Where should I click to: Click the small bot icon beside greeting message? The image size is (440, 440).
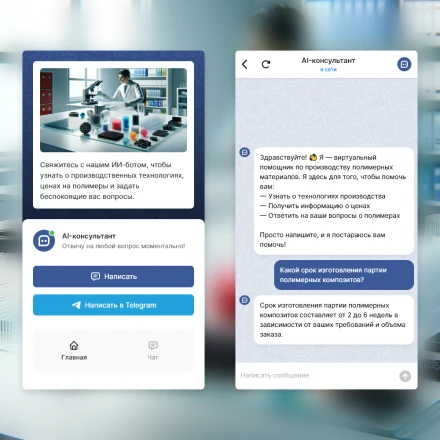coord(245,152)
